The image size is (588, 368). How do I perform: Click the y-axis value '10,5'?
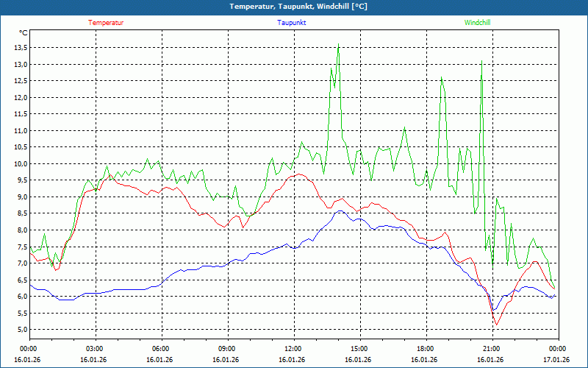pos(21,147)
